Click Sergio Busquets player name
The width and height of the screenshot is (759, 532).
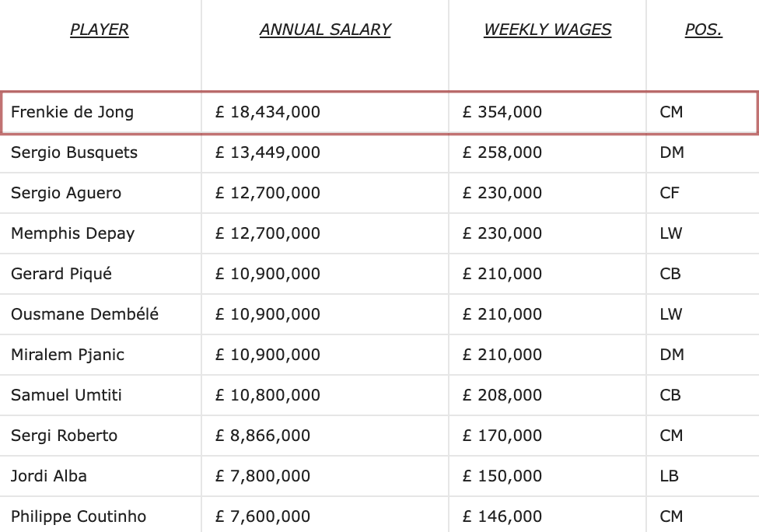click(x=74, y=152)
